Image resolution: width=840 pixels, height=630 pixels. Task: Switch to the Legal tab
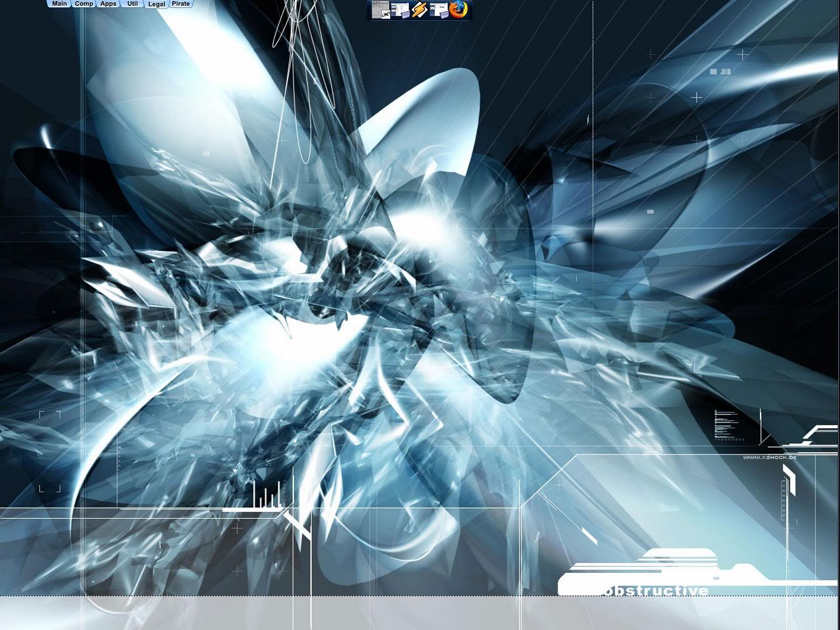pyautogui.click(x=156, y=4)
